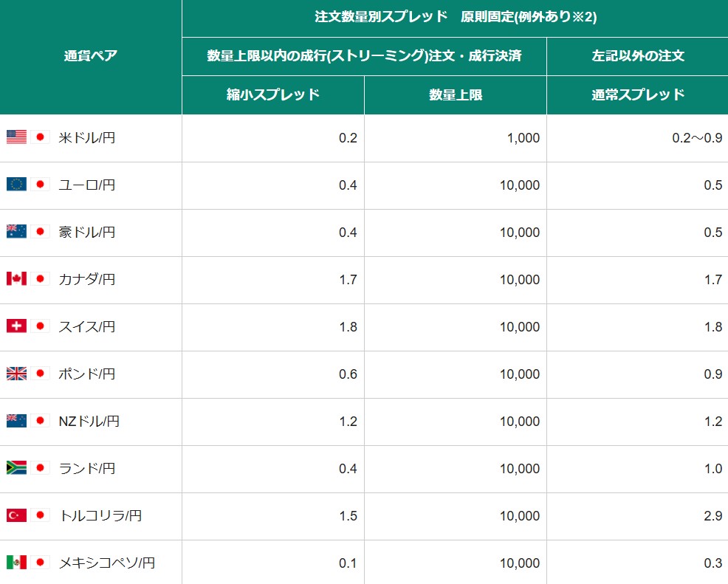Click the 0.2～0.9 normal spread value
This screenshot has height=584, width=728.
click(x=697, y=138)
